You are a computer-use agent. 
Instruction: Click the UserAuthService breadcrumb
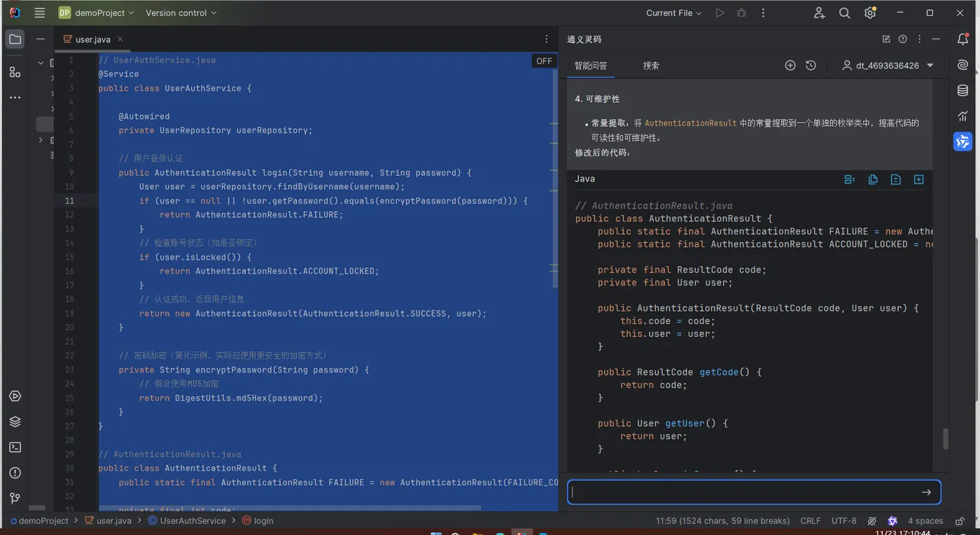pos(186,521)
